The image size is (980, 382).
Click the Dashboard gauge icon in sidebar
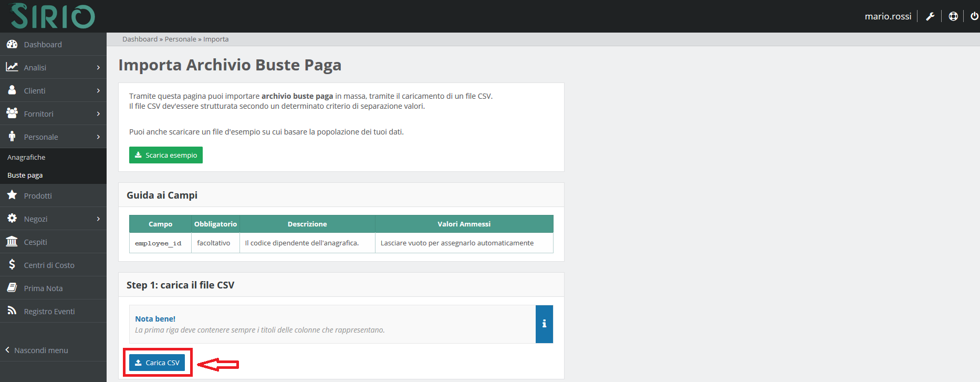(12, 45)
